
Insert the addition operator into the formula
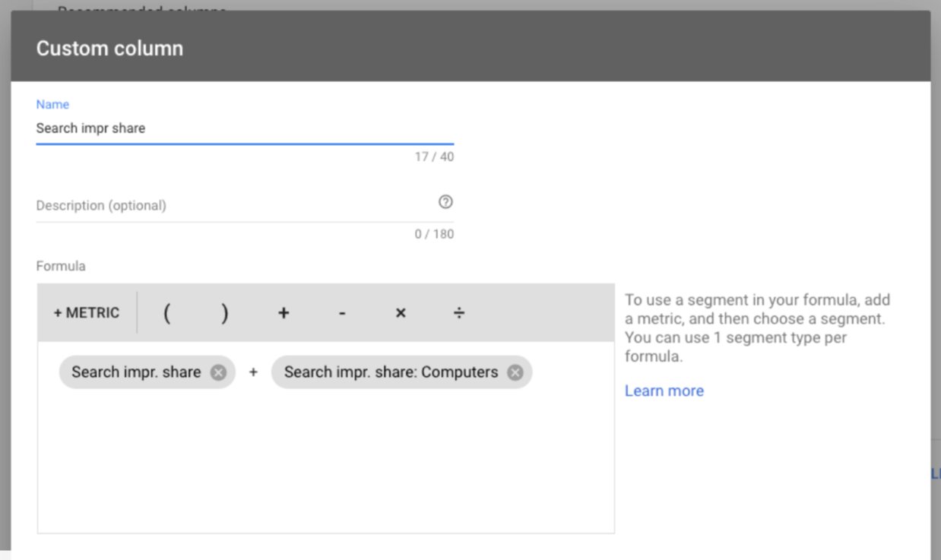coord(283,312)
